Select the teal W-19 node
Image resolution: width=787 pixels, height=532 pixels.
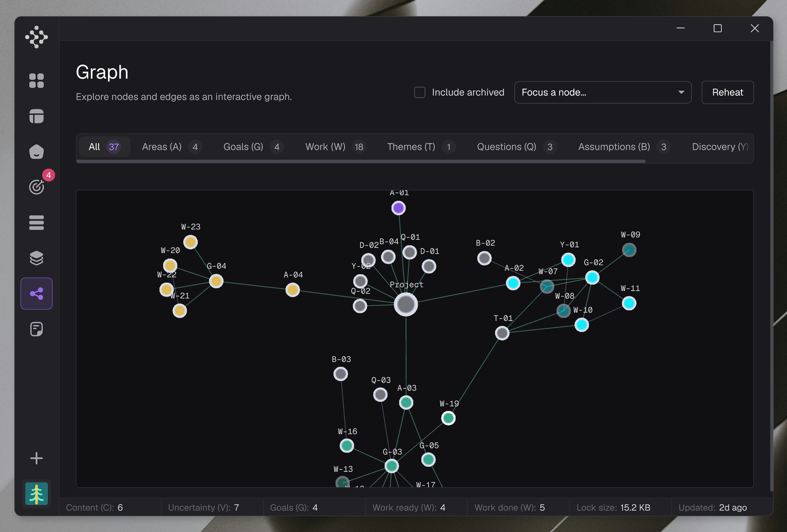tap(448, 418)
